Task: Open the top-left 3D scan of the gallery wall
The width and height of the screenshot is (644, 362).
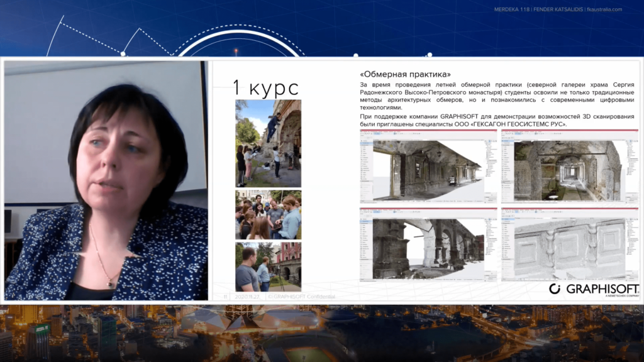Action: (x=428, y=169)
